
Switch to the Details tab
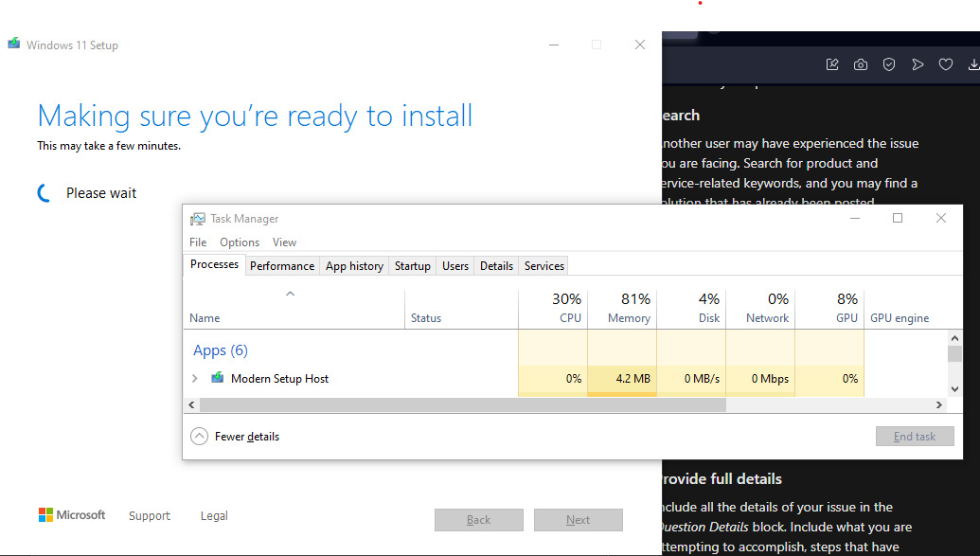click(496, 266)
